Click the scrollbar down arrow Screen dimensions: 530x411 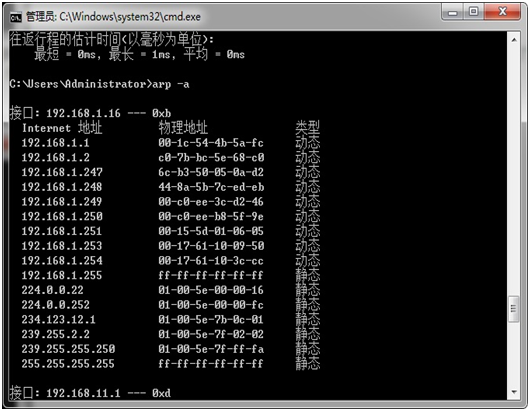pos(514,392)
